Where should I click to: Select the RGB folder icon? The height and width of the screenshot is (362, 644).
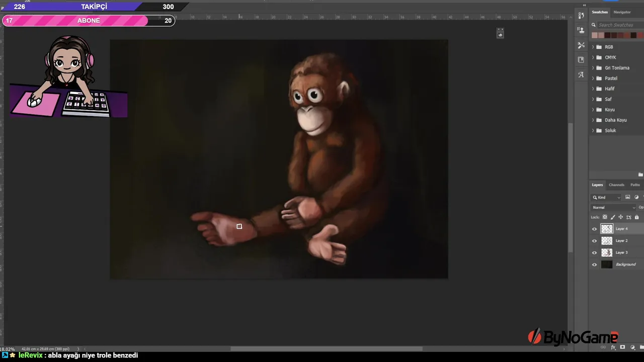599,47
